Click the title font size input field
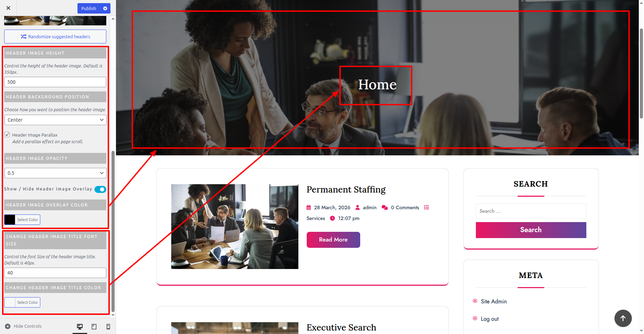 pos(55,273)
